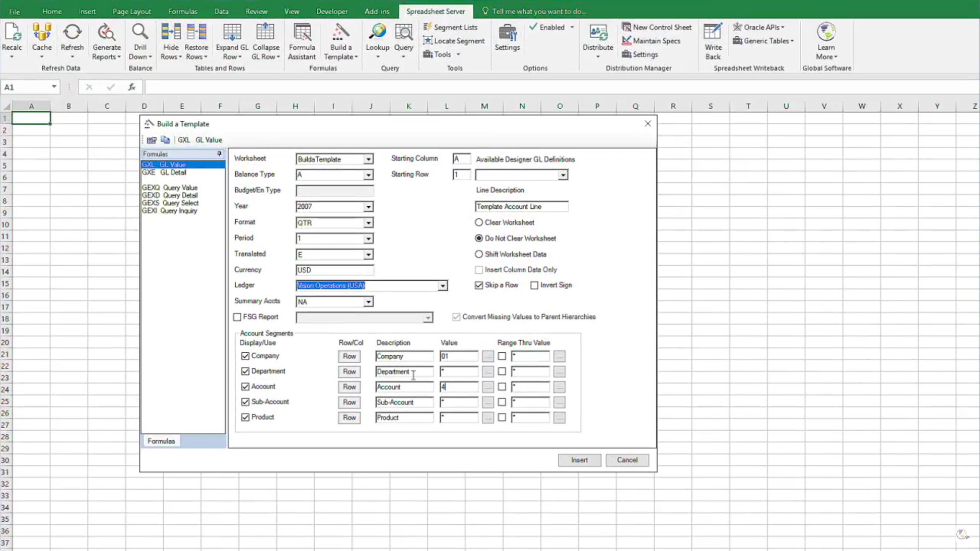
Task: Select the Clear Worksheet radio button
Action: point(478,222)
